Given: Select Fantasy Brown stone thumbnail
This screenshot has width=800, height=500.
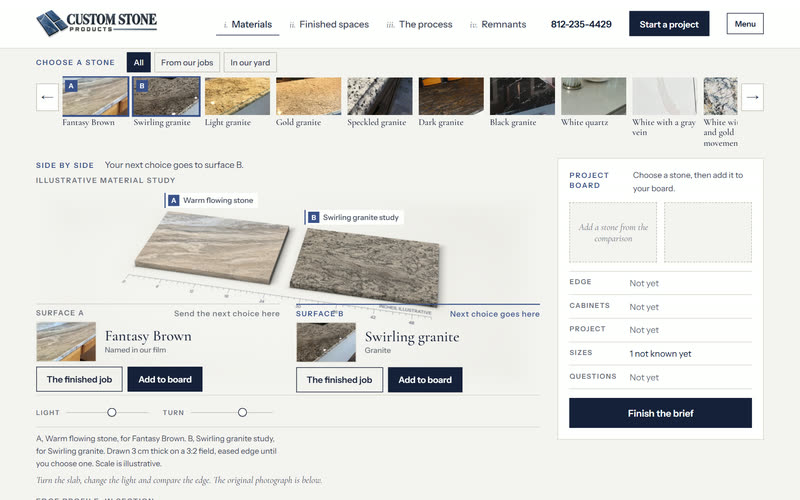Looking at the screenshot, I should point(95,96).
